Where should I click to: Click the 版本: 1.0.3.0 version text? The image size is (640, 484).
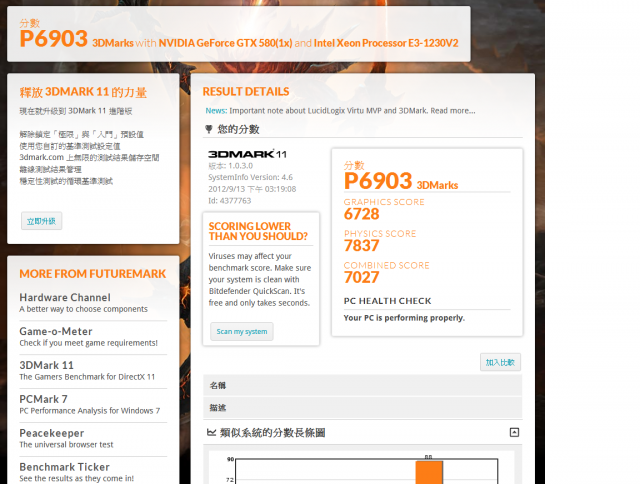coord(230,166)
